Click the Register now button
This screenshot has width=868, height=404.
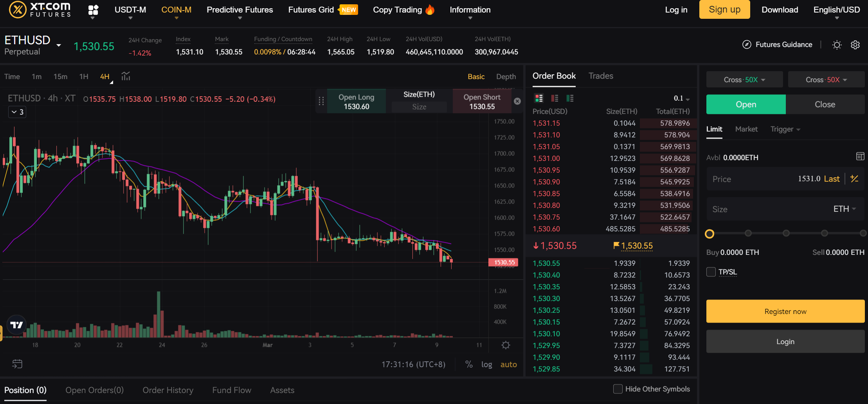785,311
